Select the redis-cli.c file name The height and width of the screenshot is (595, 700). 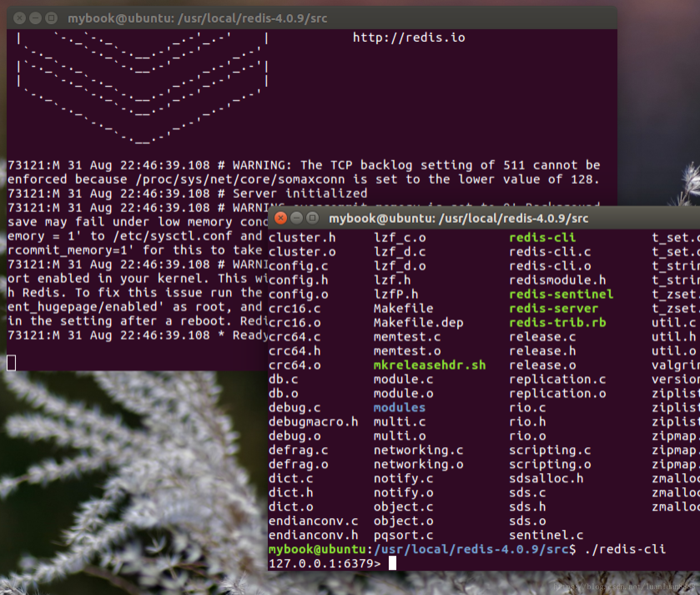click(550, 252)
